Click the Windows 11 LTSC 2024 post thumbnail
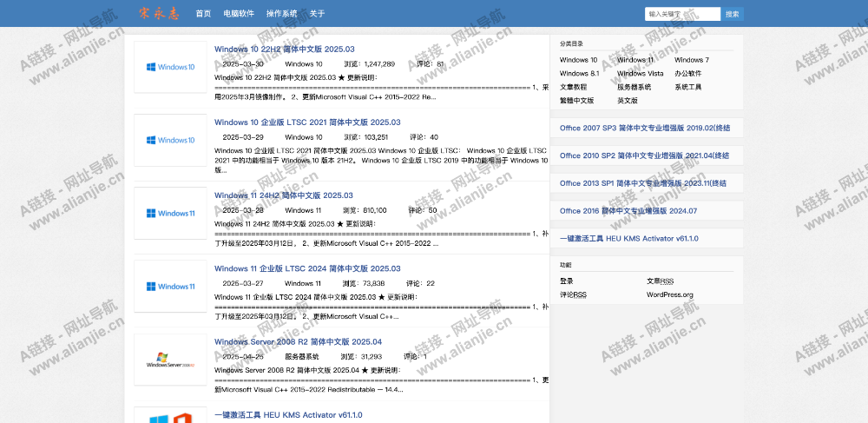 pos(170,287)
